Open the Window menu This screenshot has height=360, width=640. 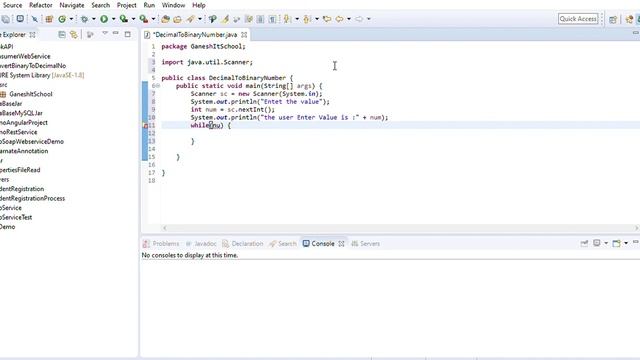coord(173,5)
